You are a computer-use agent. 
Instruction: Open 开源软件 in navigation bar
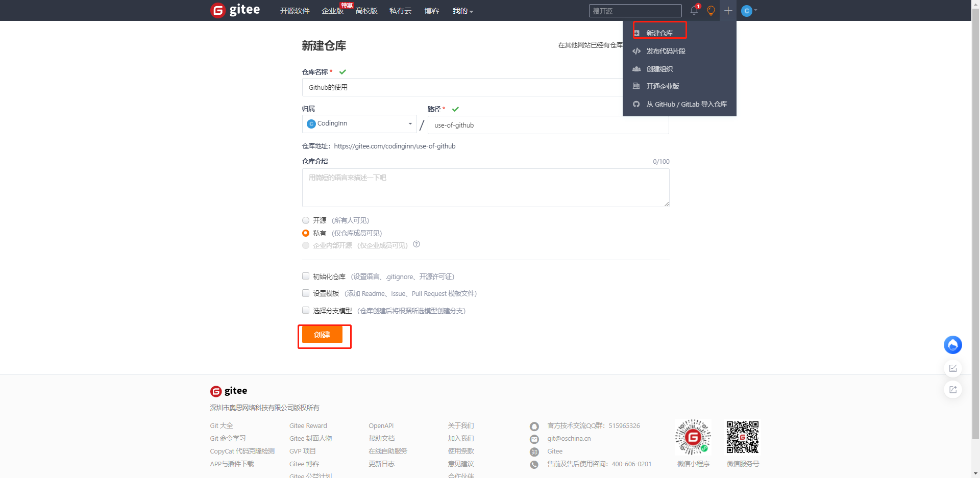(295, 11)
